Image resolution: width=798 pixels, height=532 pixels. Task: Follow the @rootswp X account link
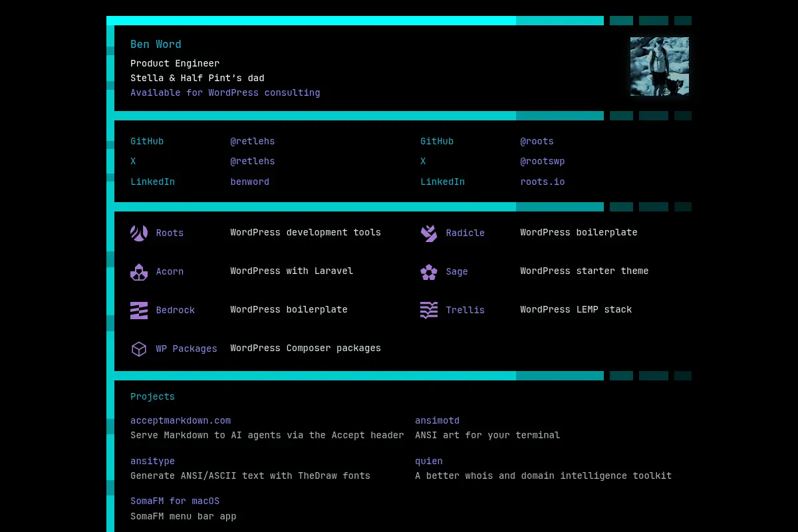[x=543, y=161]
